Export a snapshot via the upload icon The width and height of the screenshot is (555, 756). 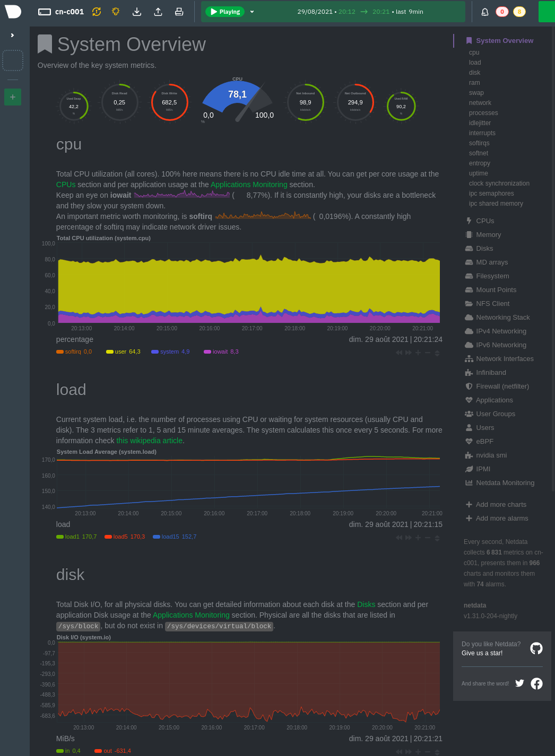tap(158, 12)
